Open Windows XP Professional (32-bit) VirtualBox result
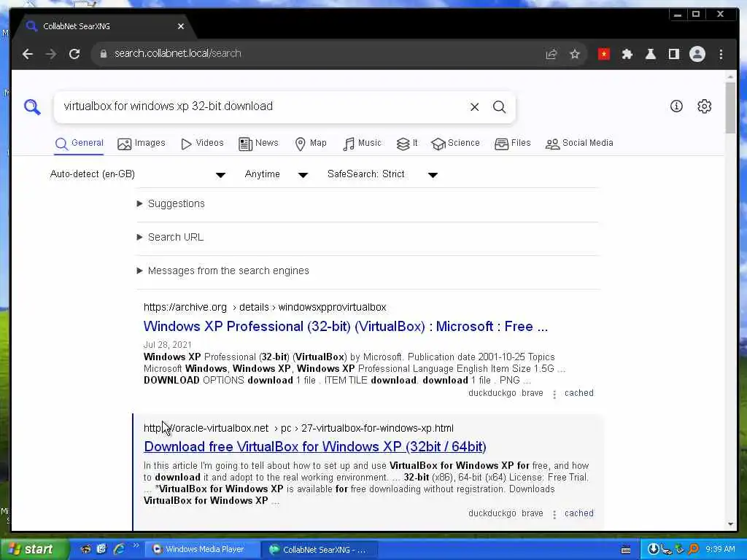 [x=345, y=327]
